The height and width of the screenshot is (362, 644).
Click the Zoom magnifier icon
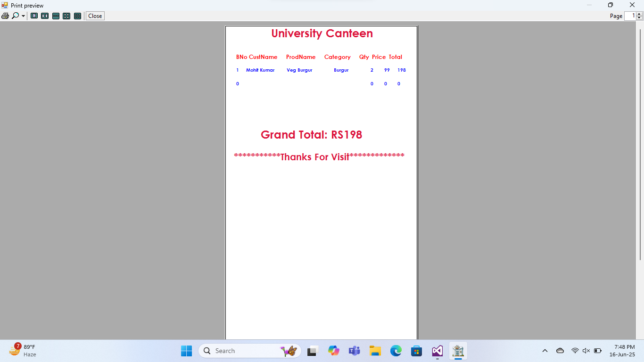[15, 16]
